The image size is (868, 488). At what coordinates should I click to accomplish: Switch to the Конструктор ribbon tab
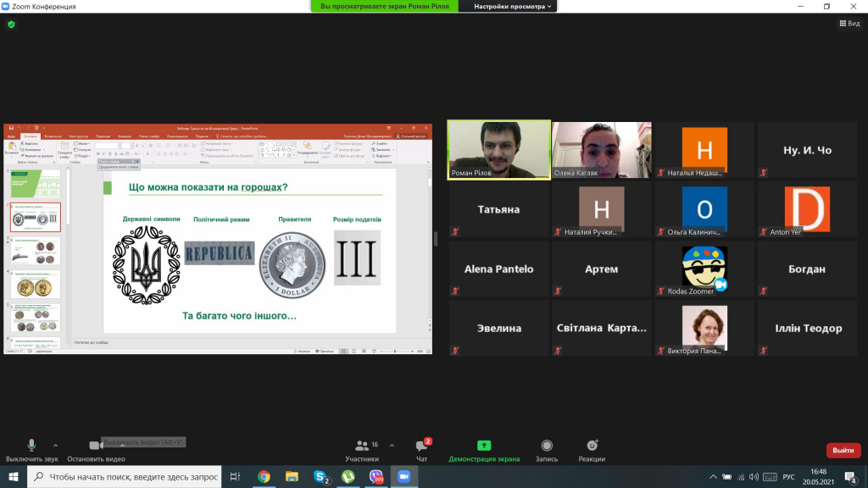pos(79,136)
